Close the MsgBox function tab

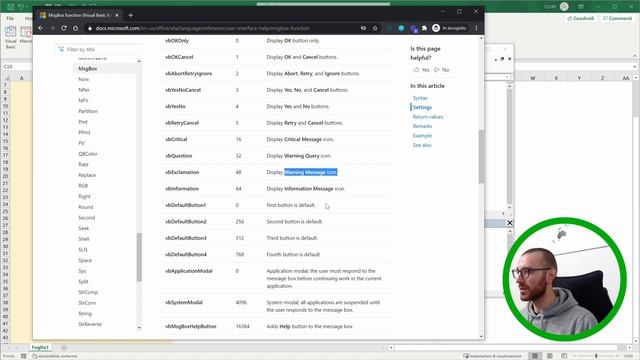coord(117,15)
